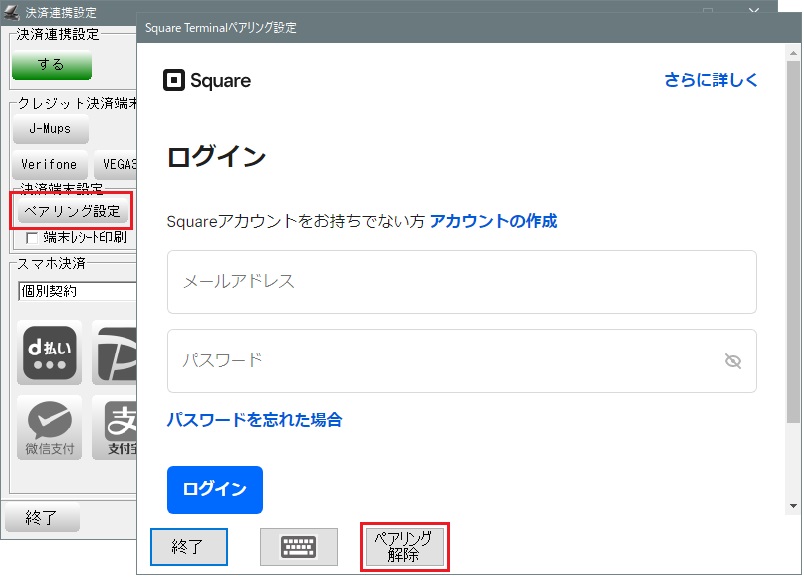Viewport: 804px width, 577px height.
Task: Toggle the green する button
Action: click(51, 65)
